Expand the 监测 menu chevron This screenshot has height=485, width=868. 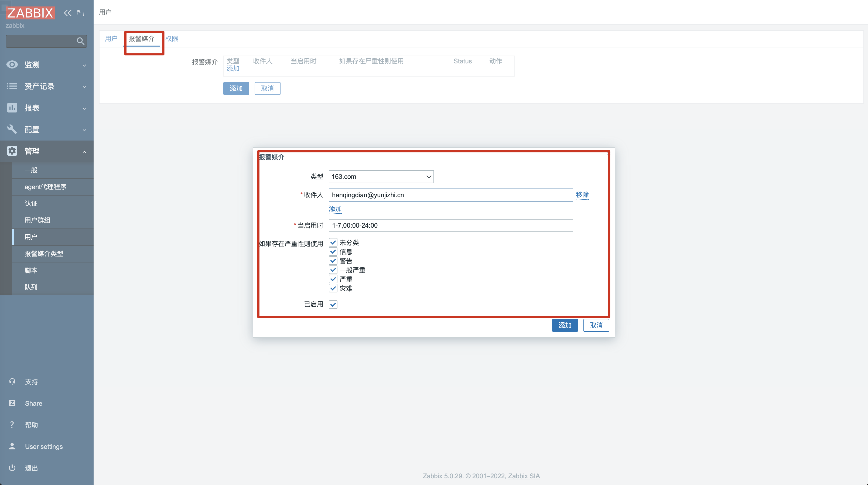(84, 65)
